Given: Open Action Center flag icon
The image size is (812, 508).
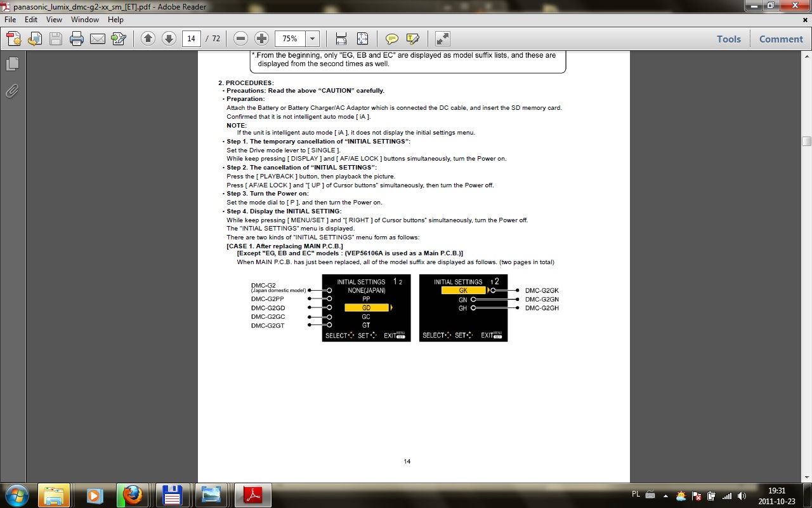Looking at the screenshot, I should pos(697,495).
